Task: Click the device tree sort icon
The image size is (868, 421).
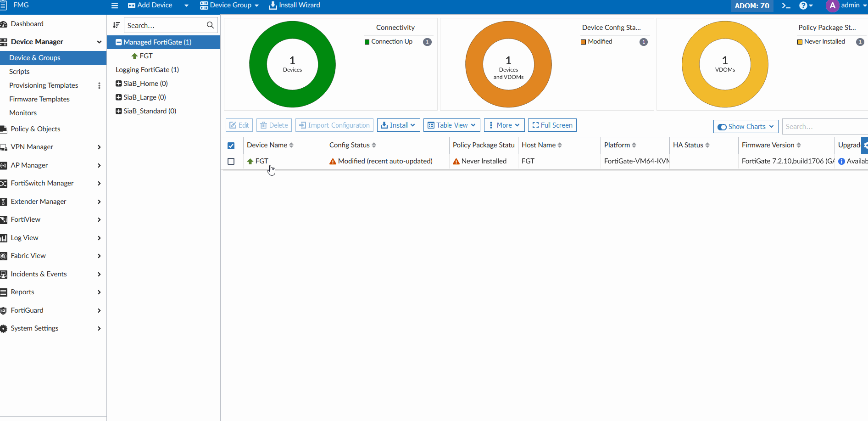Action: (116, 25)
